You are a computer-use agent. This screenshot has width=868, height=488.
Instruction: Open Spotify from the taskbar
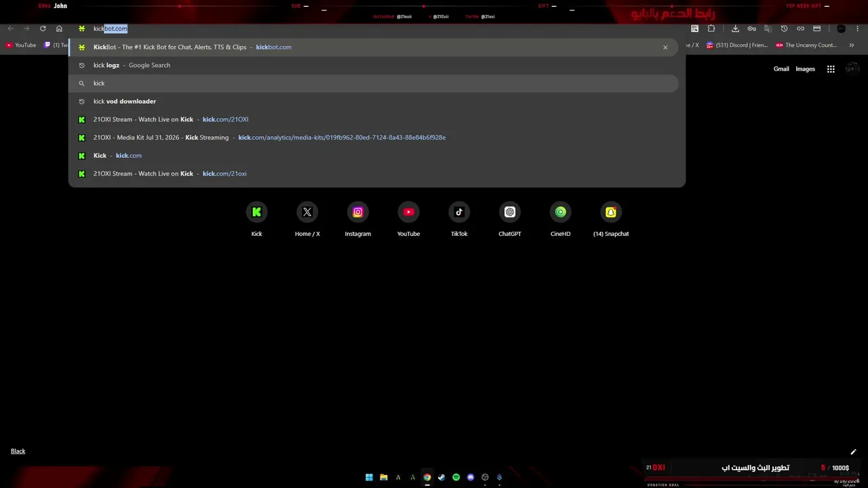point(456,477)
